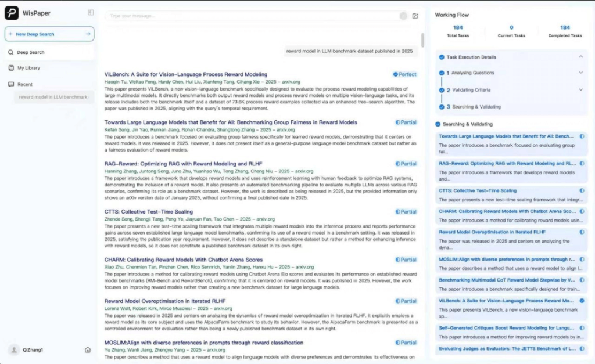Screen dimensions: 595x364
Task: Click the results list vertical scrollbar
Action: tap(422, 41)
